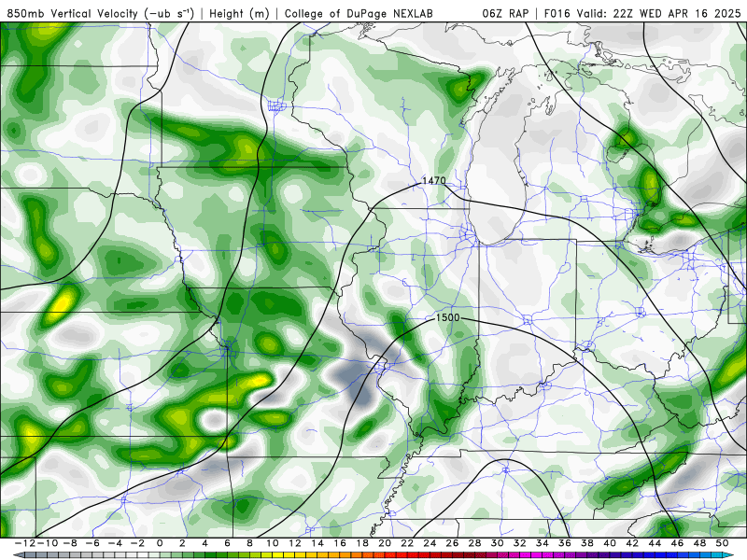The height and width of the screenshot is (560, 747).
Task: Click the 16 value on the color scale
Action: pyautogui.click(x=340, y=543)
